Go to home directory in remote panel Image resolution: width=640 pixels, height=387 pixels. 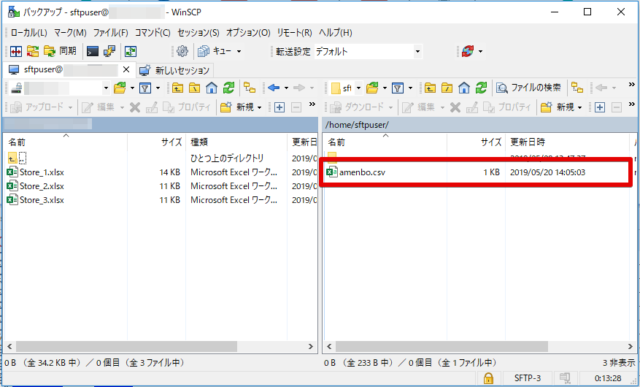[464, 88]
